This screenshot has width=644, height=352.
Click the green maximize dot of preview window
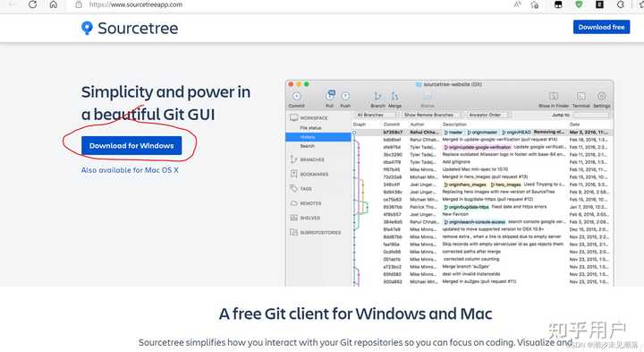pos(307,84)
